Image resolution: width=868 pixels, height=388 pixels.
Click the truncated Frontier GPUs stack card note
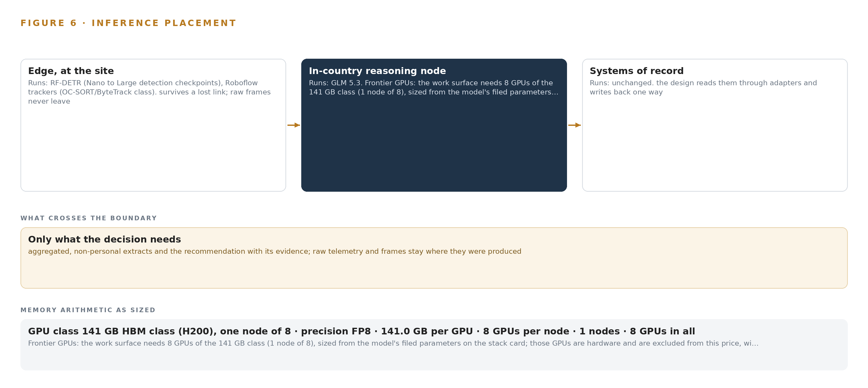click(x=393, y=343)
